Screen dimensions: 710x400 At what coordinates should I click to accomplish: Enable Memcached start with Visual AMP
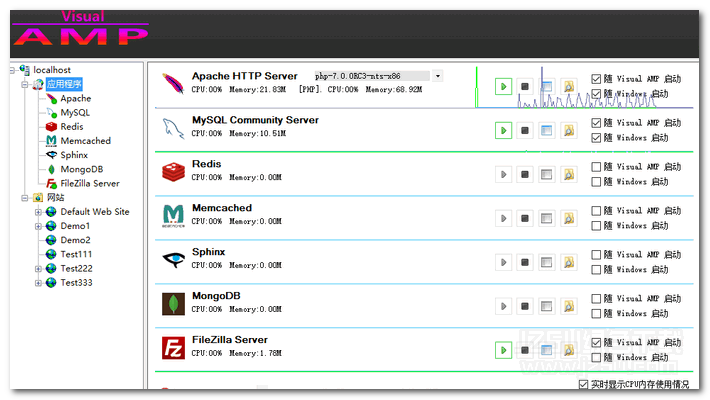596,211
